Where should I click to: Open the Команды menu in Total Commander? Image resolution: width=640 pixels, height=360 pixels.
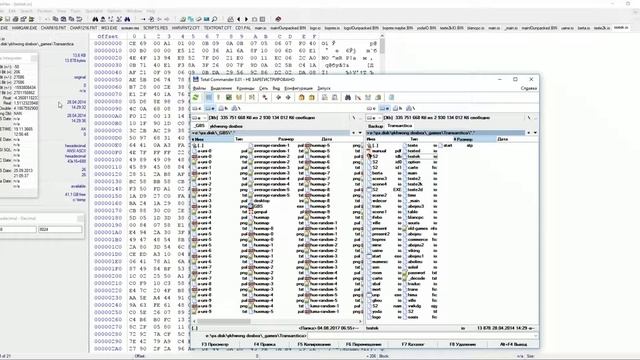coord(245,88)
